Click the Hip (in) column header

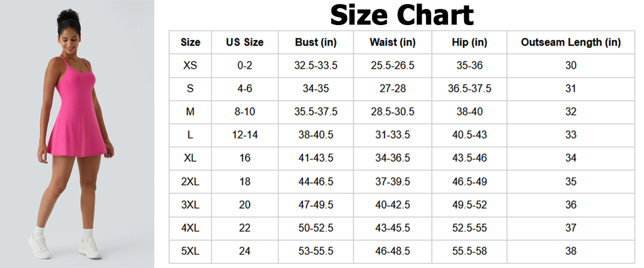pos(470,42)
